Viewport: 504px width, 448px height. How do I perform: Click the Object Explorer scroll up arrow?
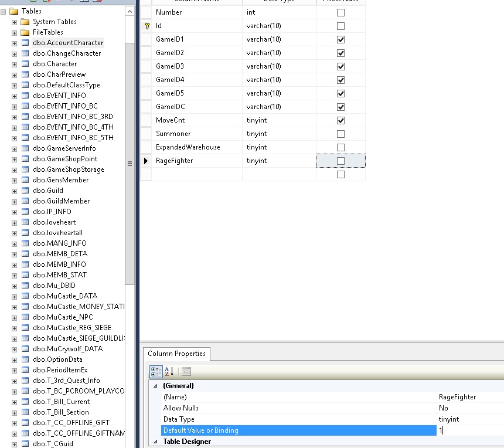click(x=130, y=12)
